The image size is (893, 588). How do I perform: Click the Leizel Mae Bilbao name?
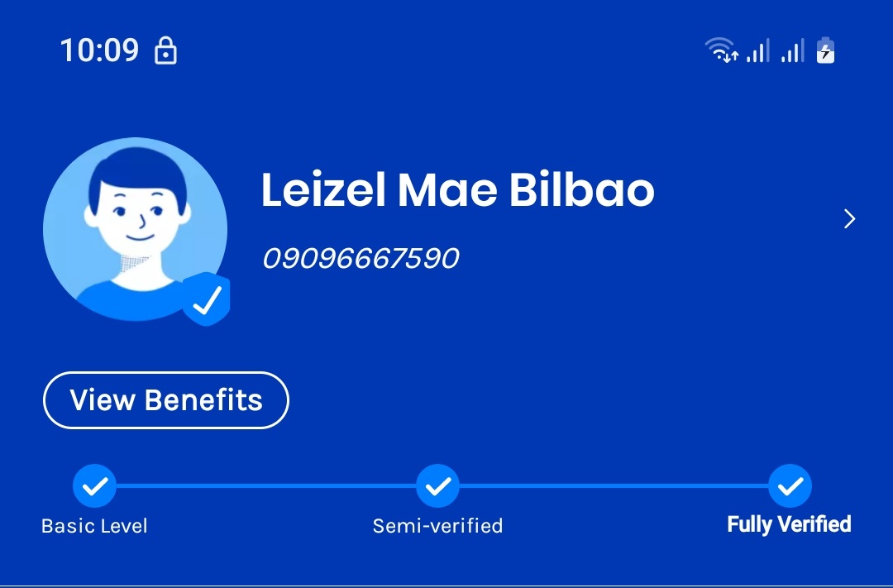tap(457, 189)
